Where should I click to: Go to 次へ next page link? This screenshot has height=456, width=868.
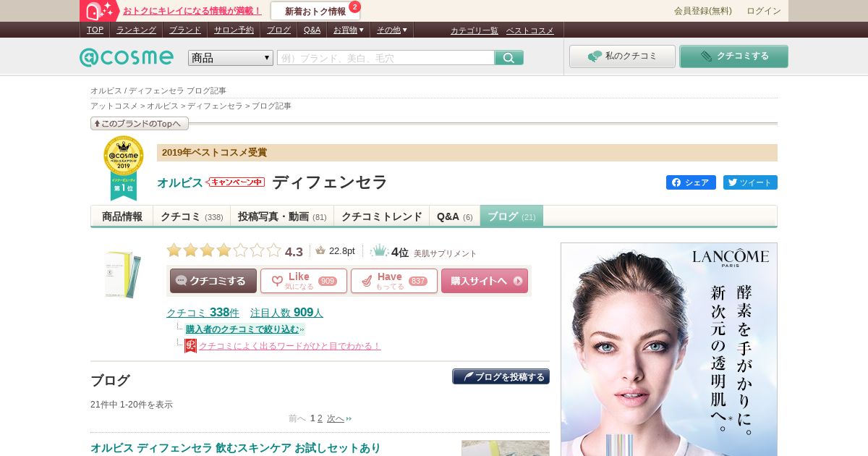pos(336,418)
